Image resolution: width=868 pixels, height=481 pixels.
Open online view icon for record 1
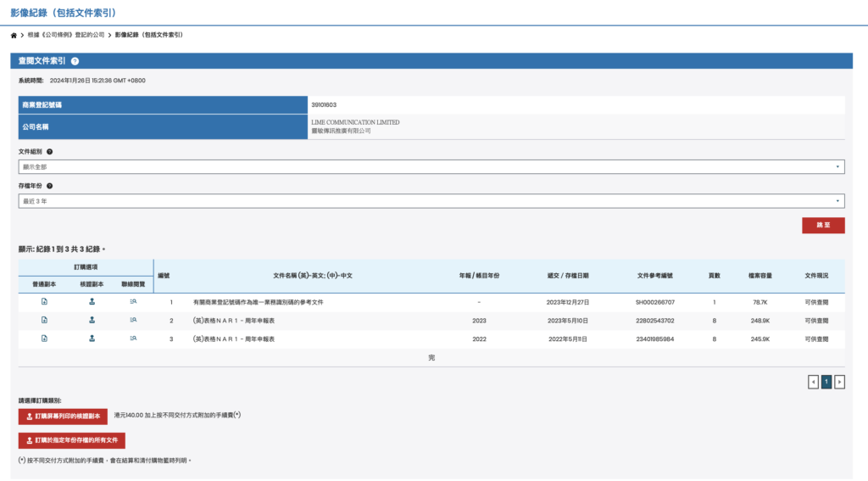[x=132, y=302]
